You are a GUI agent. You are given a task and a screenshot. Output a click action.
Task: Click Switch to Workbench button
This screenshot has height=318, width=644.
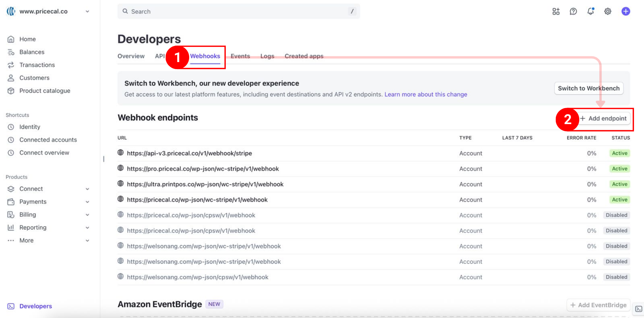tap(588, 88)
